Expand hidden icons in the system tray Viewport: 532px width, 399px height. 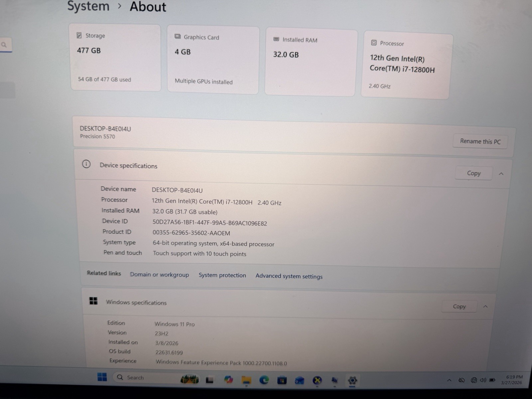(x=449, y=380)
